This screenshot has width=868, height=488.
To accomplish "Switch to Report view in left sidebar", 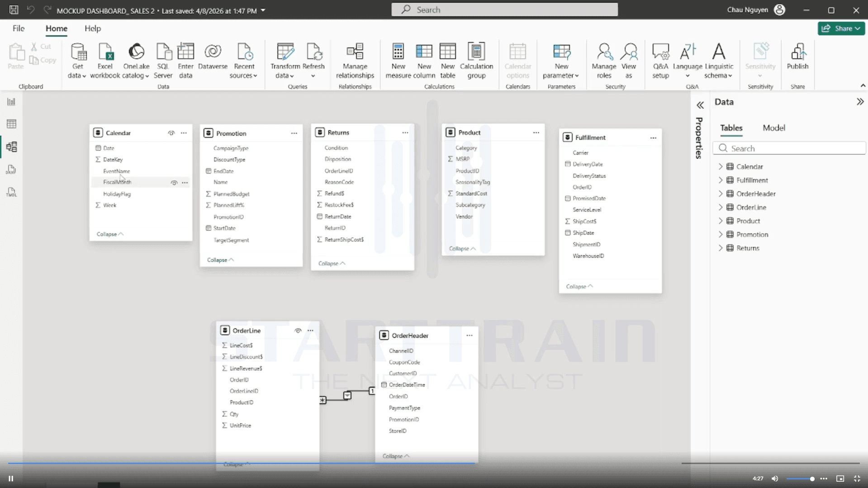I will coord(11,102).
